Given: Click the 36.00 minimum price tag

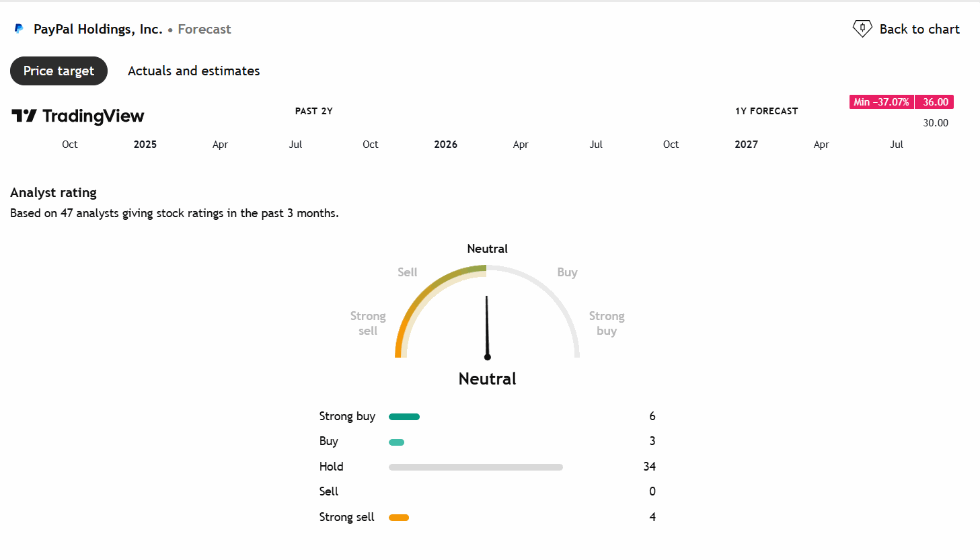Looking at the screenshot, I should point(935,102).
